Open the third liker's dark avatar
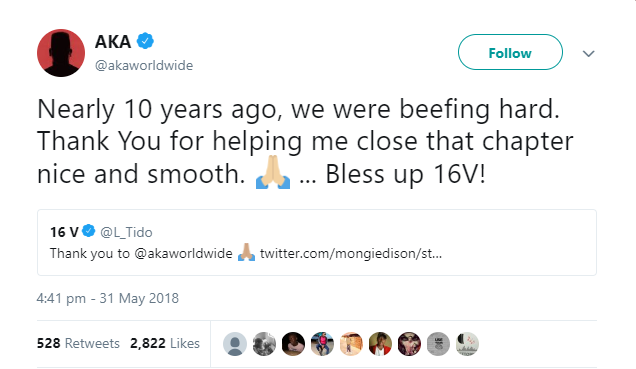The width and height of the screenshot is (636, 369). pos(293,344)
